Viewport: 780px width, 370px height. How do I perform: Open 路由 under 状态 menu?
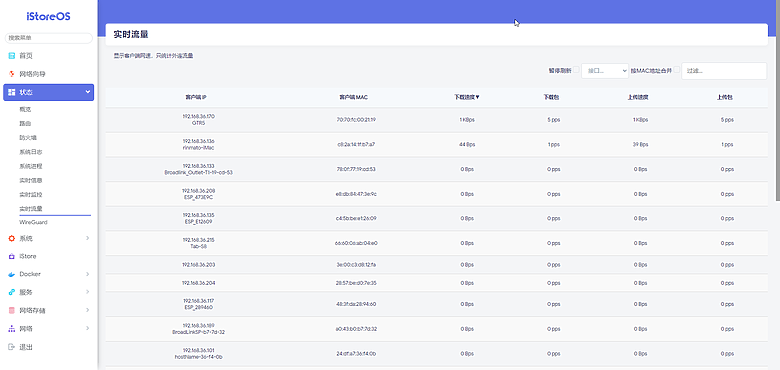click(25, 123)
